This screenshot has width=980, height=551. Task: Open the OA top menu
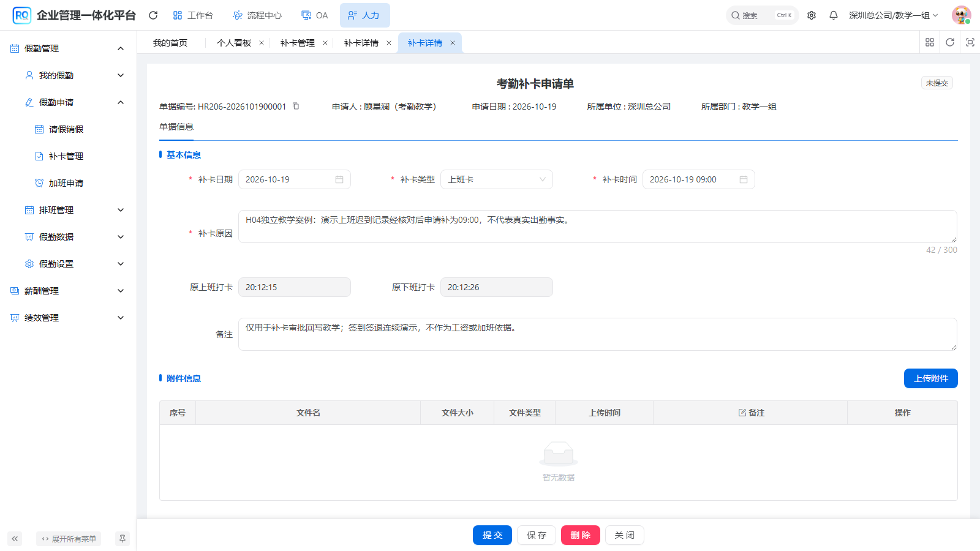pyautogui.click(x=315, y=15)
